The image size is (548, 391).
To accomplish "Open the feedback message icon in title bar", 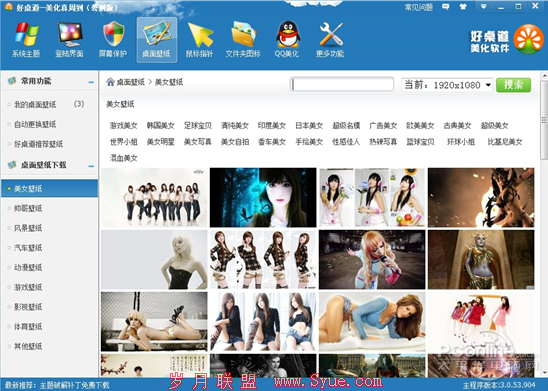I will 446,7.
